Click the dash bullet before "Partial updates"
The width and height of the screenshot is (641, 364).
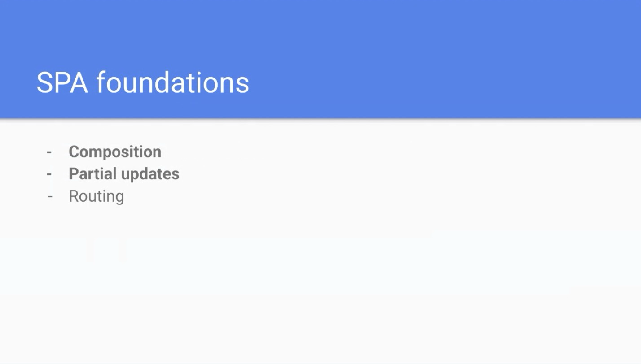49,174
